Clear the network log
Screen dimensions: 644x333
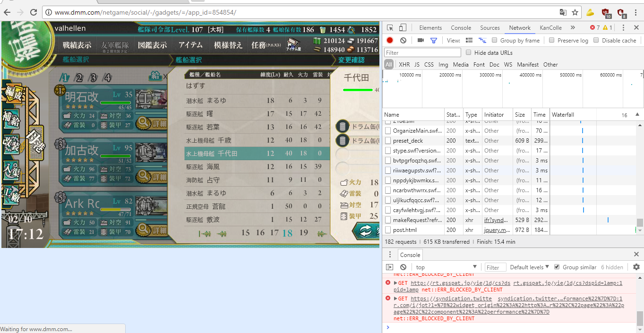403,41
